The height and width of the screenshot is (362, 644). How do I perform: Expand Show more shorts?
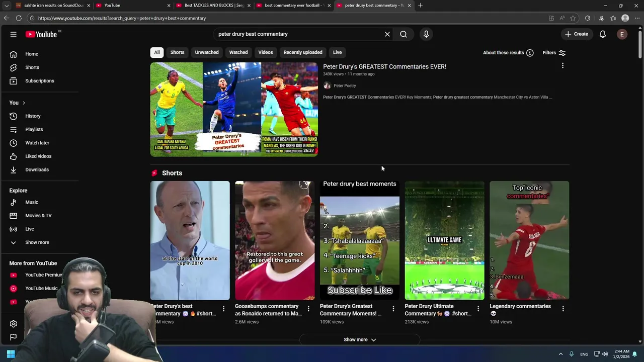pos(360,340)
